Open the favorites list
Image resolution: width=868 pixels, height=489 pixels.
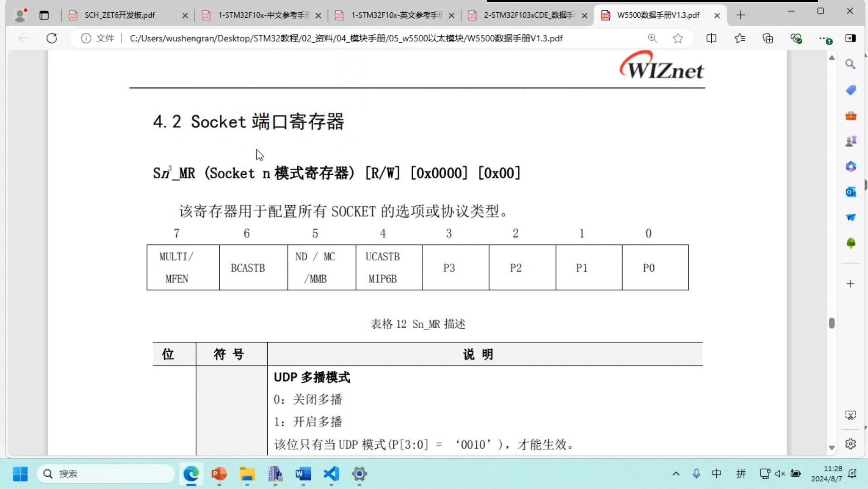[739, 38]
